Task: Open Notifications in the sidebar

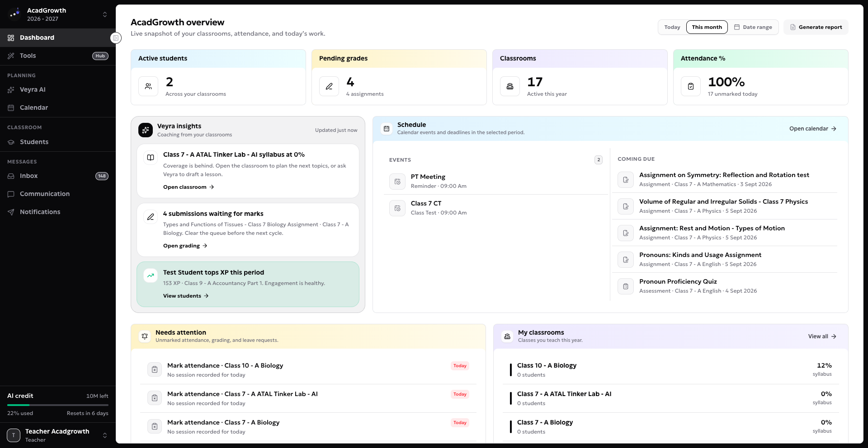Action: click(58, 212)
